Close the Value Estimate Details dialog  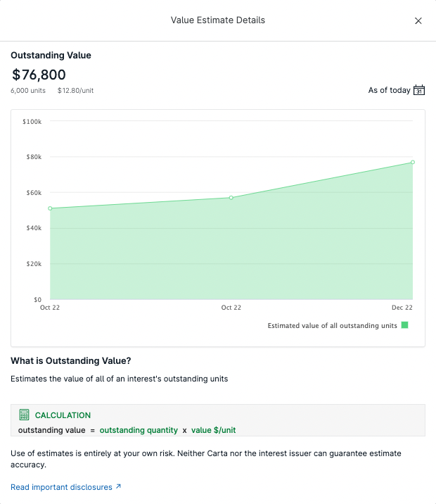[x=418, y=20]
